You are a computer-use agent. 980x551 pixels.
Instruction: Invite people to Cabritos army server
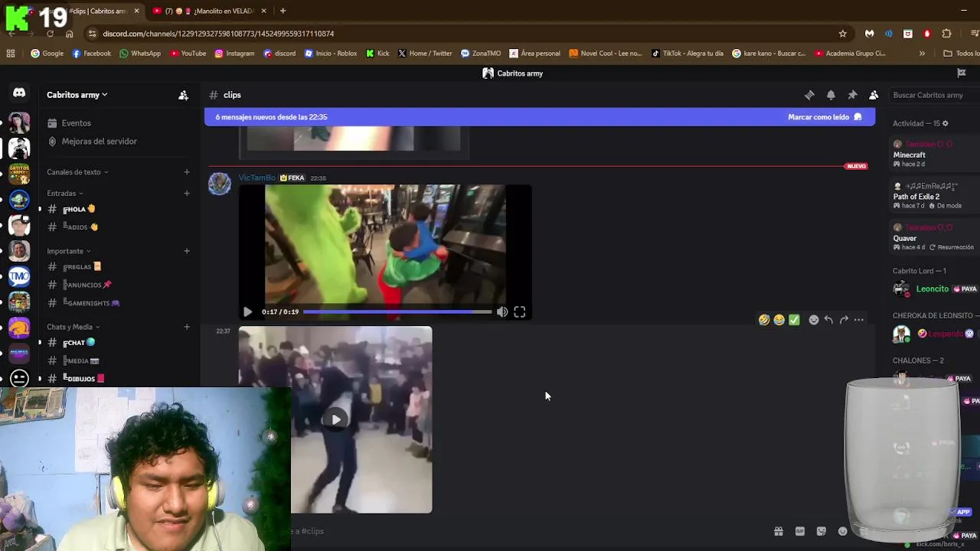point(183,95)
